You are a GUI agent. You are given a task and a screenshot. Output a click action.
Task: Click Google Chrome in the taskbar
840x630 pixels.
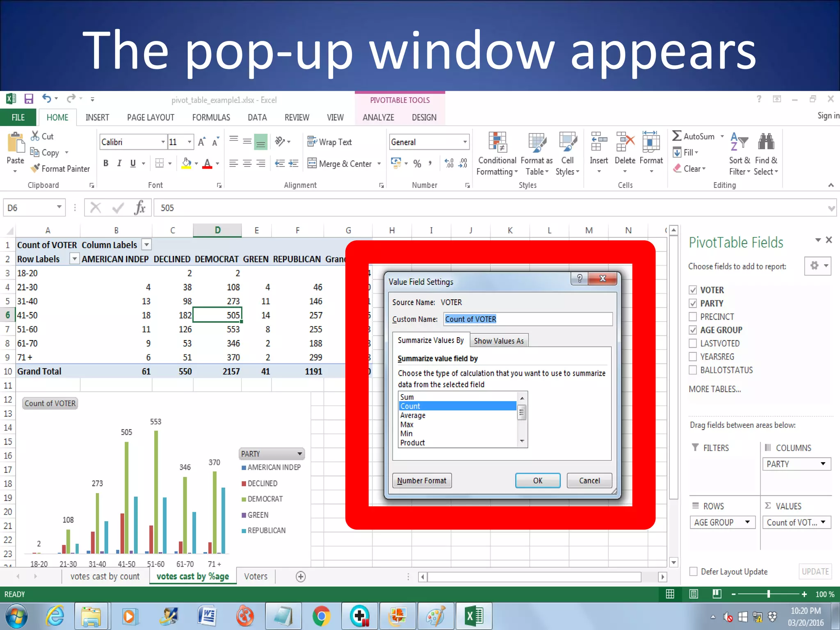coord(322,616)
